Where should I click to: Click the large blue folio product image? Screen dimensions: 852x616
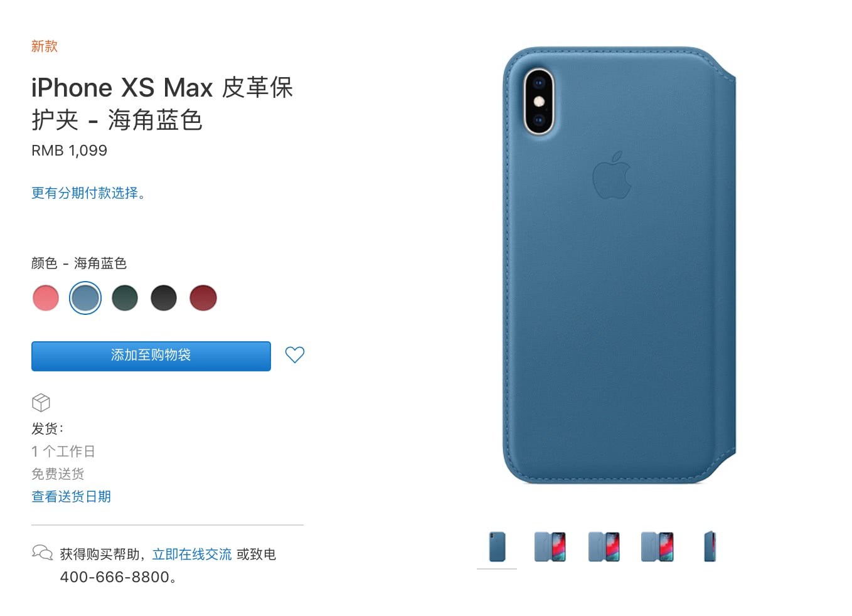click(x=619, y=265)
